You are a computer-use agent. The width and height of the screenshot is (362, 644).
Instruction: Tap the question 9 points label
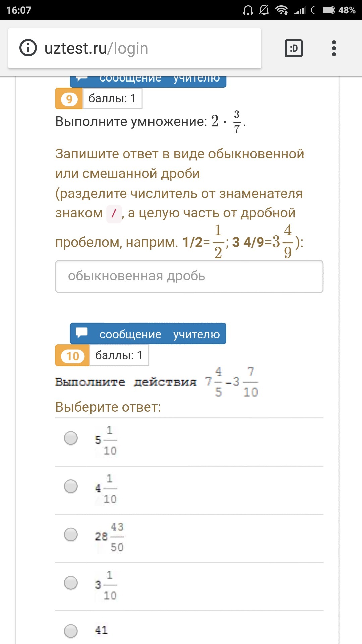click(x=112, y=99)
